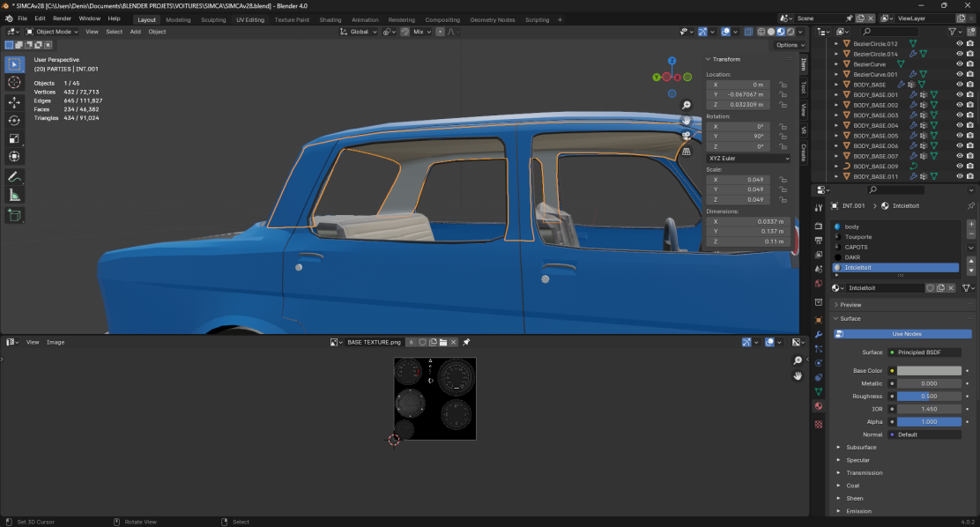Expand the Subsurface material section
980x527 pixels.
tap(860, 448)
